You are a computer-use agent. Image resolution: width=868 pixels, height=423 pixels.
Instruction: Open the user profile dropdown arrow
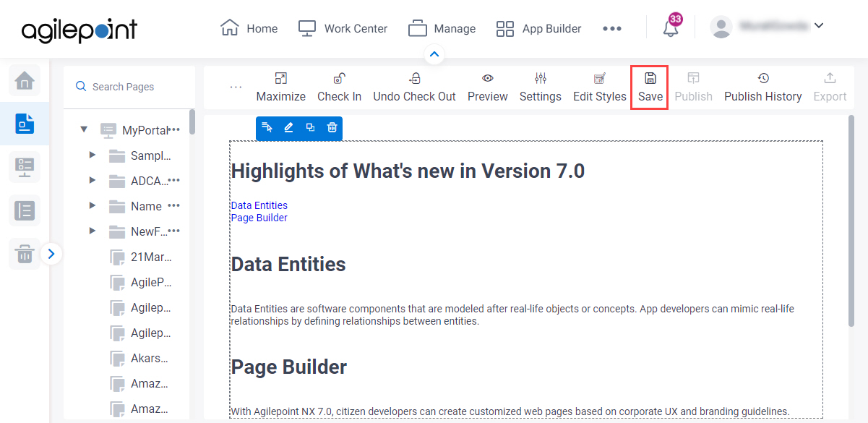coord(819,26)
